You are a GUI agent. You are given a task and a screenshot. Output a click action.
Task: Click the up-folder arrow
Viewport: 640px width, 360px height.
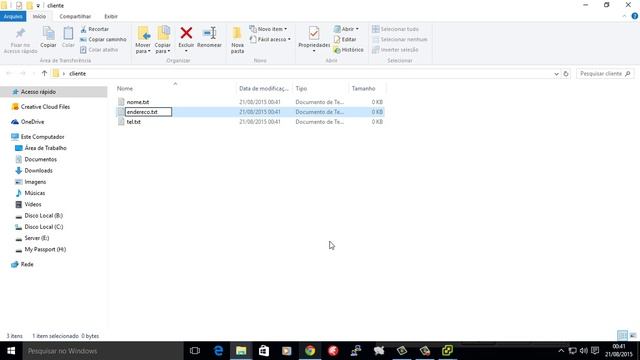coord(44,73)
